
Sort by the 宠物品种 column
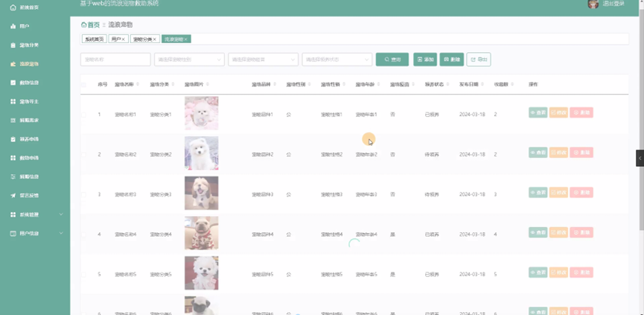[x=275, y=84]
